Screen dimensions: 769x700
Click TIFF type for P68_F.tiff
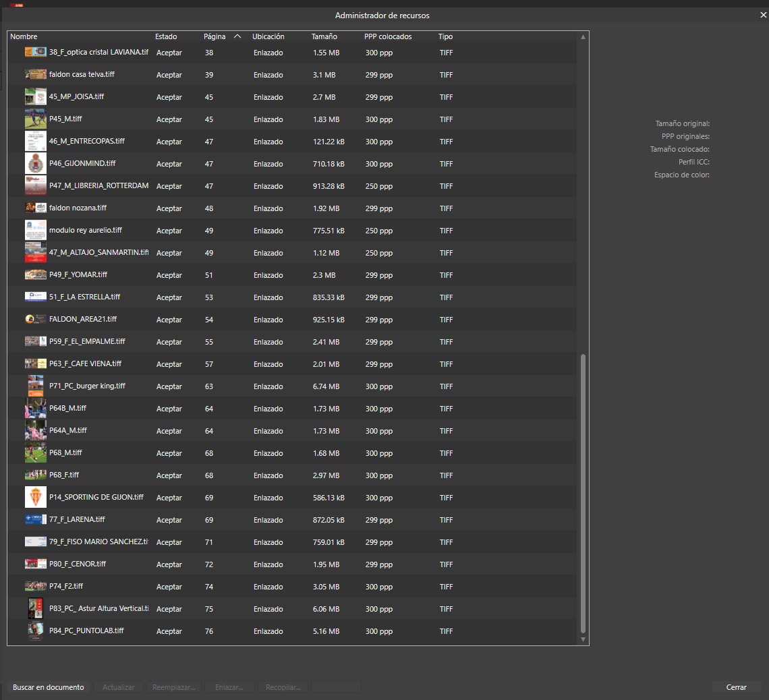click(x=447, y=475)
